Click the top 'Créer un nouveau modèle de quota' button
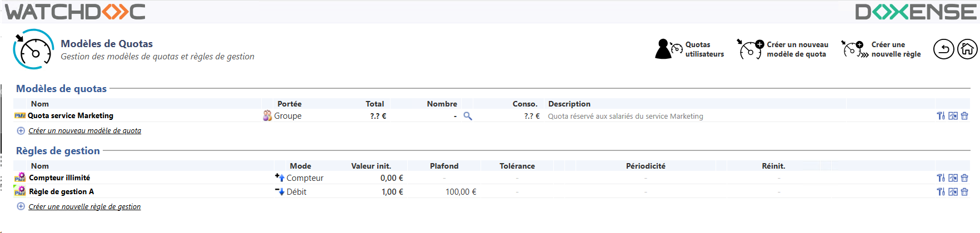 782,49
